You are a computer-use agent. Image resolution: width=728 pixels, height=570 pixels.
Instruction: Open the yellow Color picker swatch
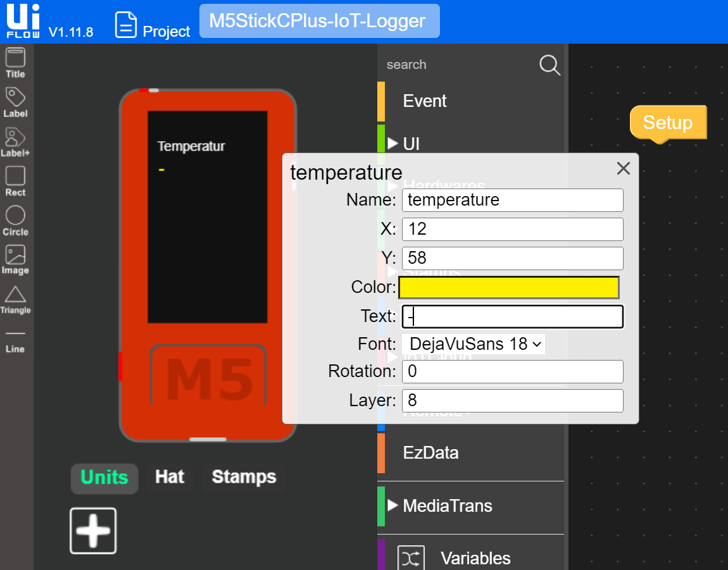pos(509,287)
